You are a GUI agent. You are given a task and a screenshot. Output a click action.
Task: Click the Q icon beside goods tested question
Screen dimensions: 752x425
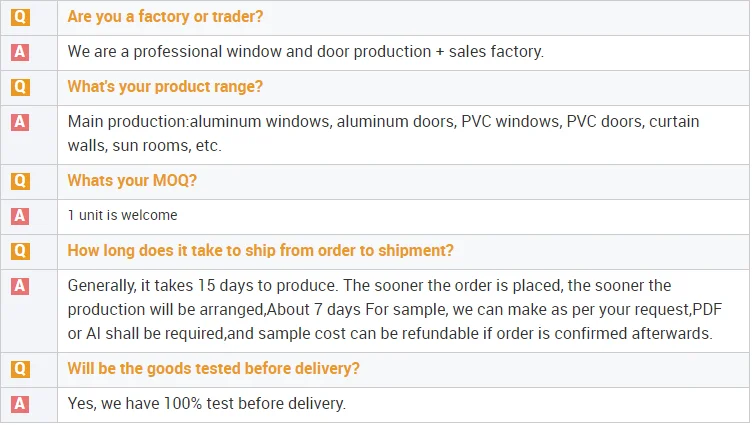[x=20, y=369]
